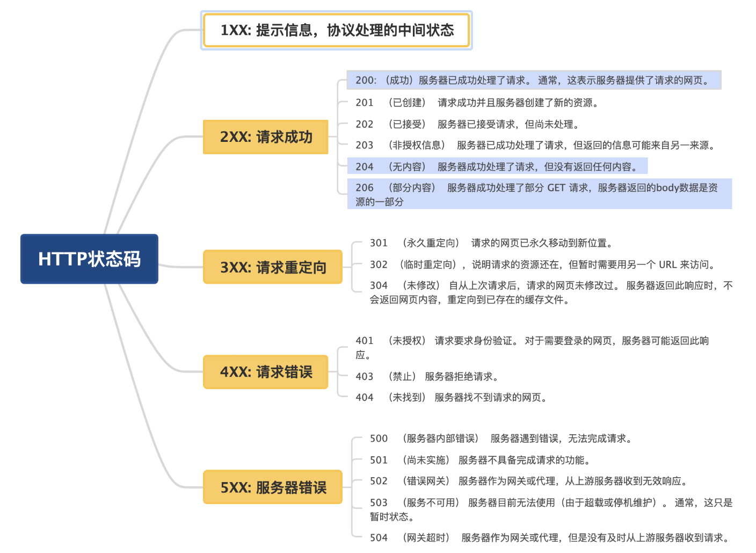Click the 301 (永久重定向) status line
Screen dimensions: 756x553
pos(492,243)
